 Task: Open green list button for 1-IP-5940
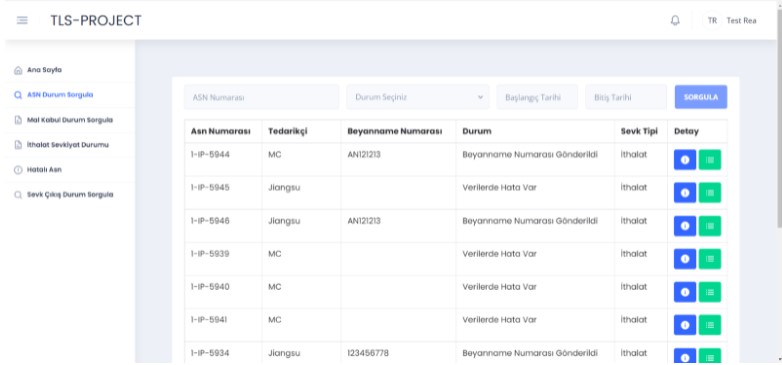[x=710, y=292]
